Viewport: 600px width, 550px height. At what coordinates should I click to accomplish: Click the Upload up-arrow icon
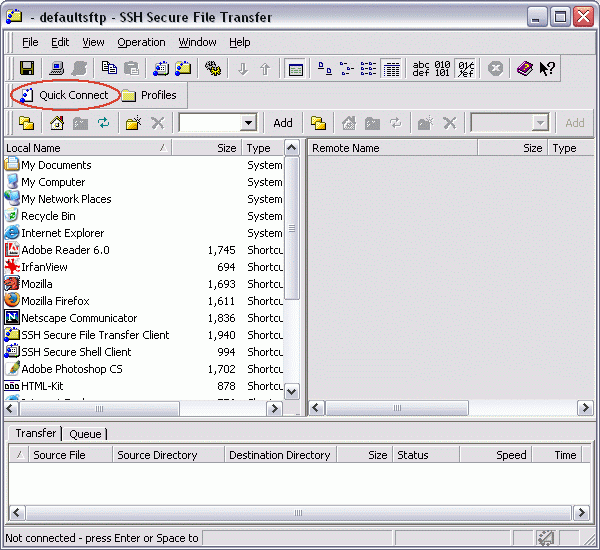click(x=265, y=69)
